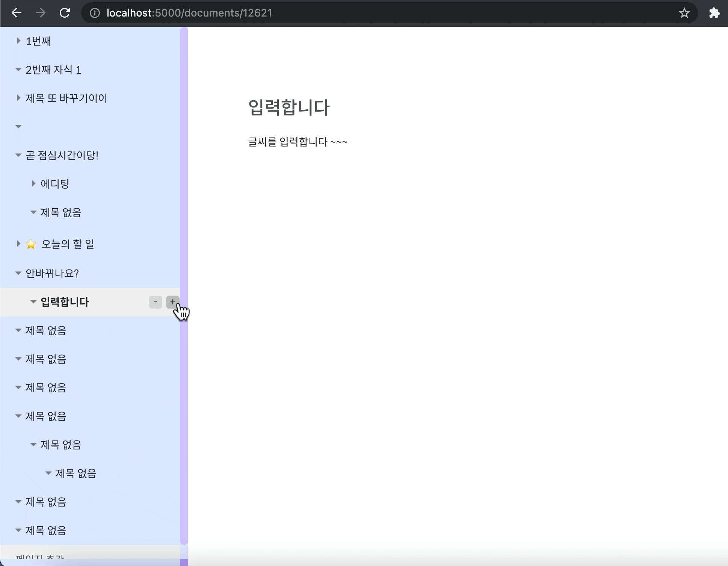The width and height of the screenshot is (728, 566).
Task: Click the address bar URL
Action: (189, 13)
